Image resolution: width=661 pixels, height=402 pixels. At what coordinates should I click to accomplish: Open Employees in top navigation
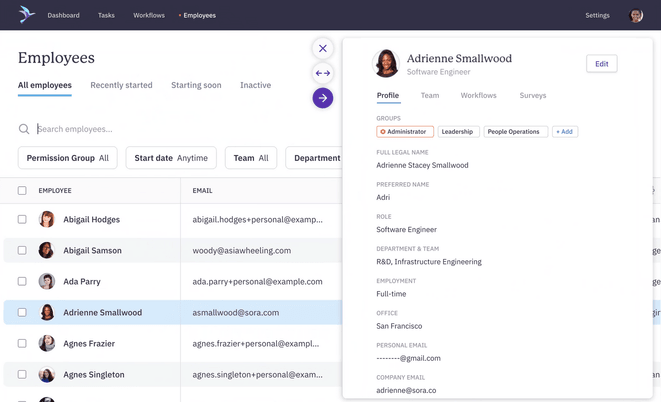[x=199, y=15]
